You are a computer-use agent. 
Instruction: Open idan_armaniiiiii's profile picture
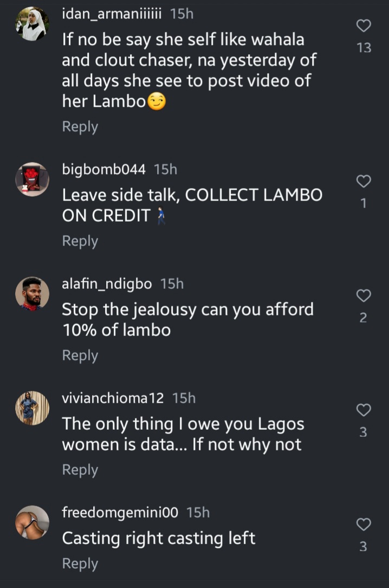coord(32,24)
